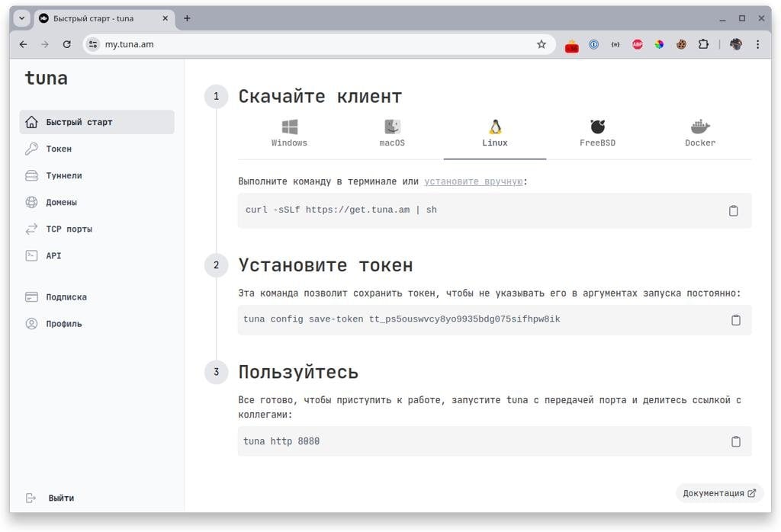Open a new browser tab
Viewport: 781px width, 532px height.
click(x=187, y=18)
